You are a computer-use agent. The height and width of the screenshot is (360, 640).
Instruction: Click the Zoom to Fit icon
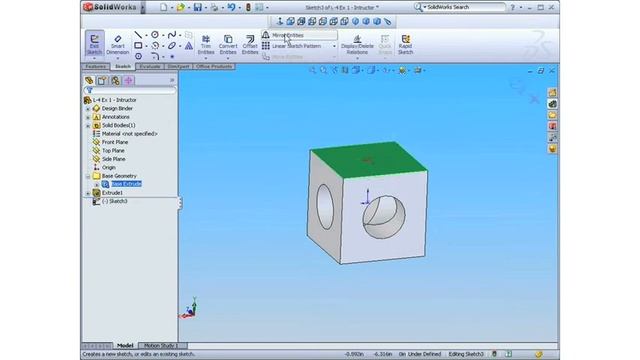coord(313,71)
